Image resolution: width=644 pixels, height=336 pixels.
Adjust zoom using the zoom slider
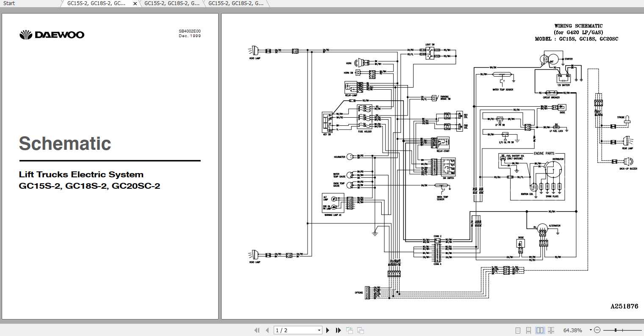pos(615,330)
